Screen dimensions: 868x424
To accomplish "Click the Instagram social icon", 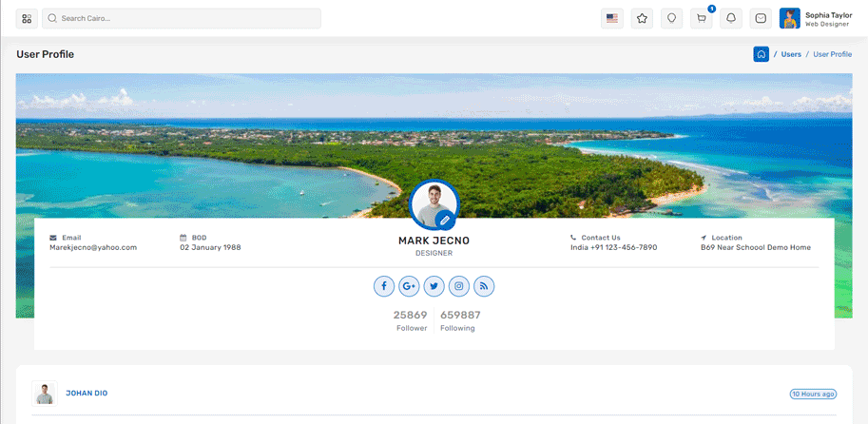I will [459, 286].
